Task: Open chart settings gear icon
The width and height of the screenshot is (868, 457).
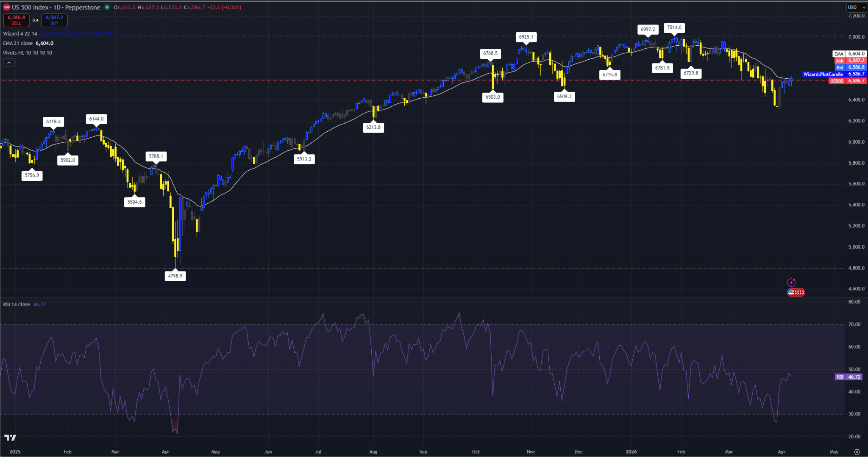Action: tap(857, 452)
